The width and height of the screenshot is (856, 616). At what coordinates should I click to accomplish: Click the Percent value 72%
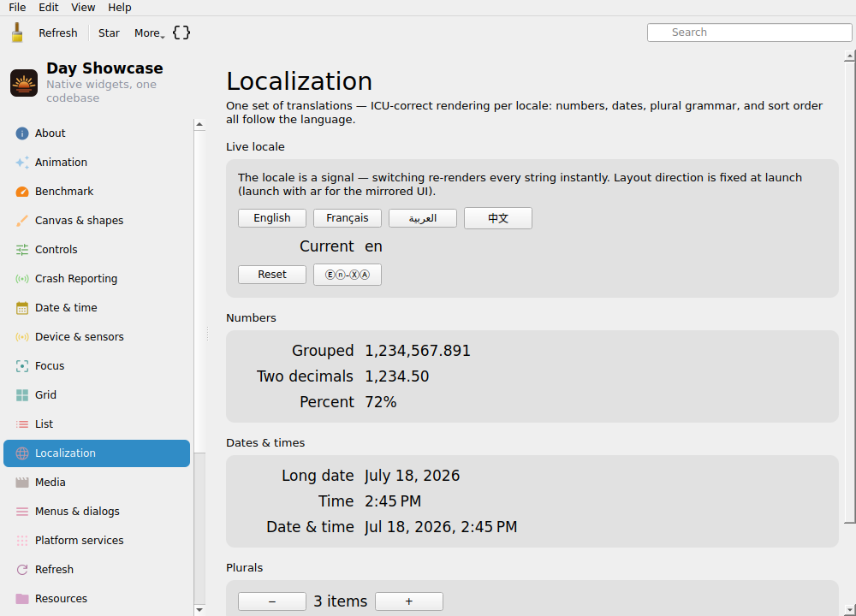(381, 402)
